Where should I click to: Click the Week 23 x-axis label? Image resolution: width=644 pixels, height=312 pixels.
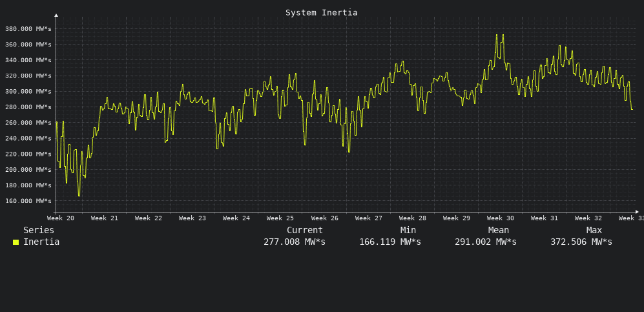pos(192,218)
